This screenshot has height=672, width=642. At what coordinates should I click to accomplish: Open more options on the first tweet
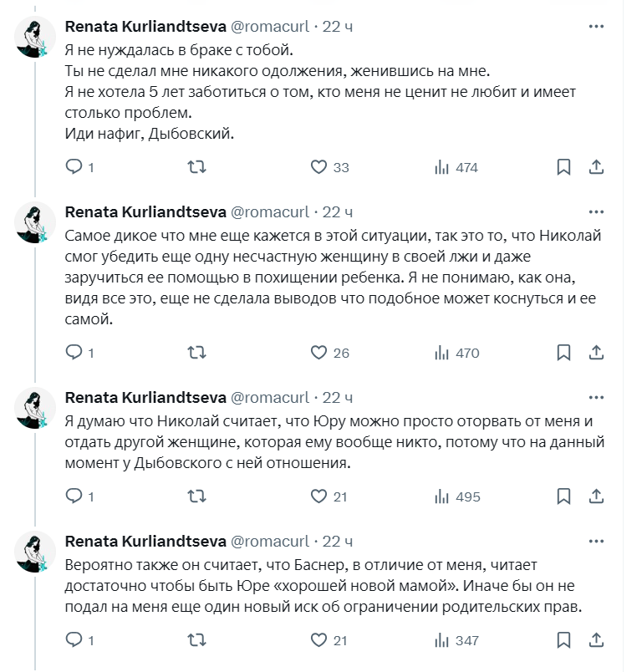[x=596, y=27]
